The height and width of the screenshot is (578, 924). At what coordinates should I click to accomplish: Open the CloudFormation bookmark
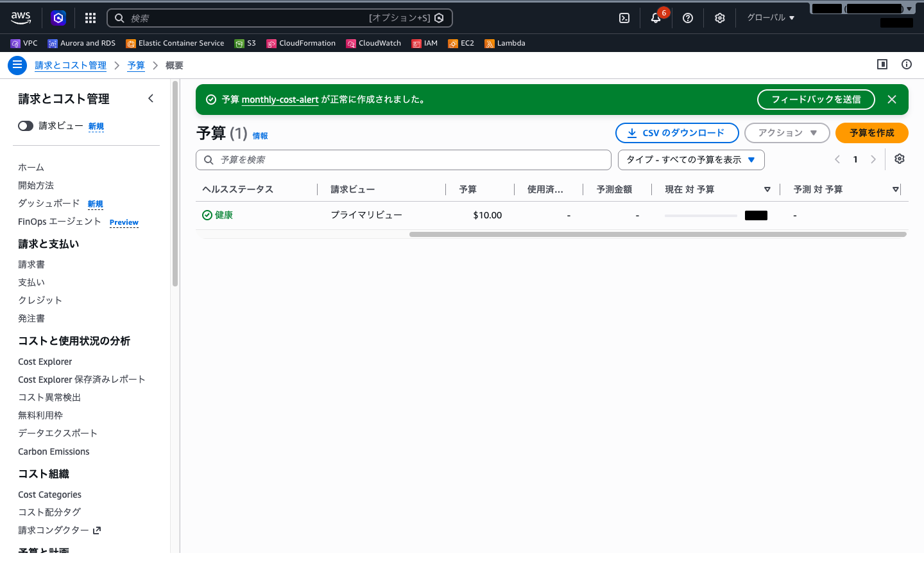pyautogui.click(x=301, y=44)
